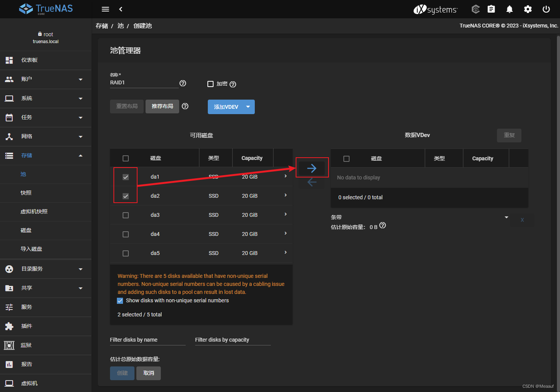This screenshot has width=560, height=392.
Task: Open Snapshots (快照) submenu item
Action: coord(46,193)
